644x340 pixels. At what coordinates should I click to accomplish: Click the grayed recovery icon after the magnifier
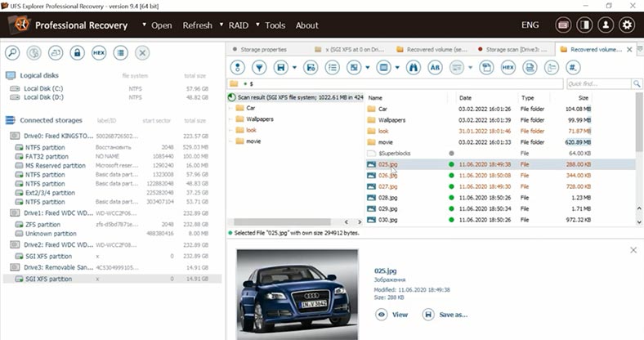(34, 53)
